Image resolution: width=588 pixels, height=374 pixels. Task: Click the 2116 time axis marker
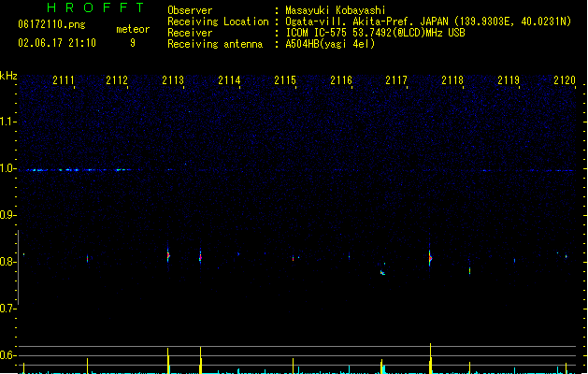pos(341,80)
